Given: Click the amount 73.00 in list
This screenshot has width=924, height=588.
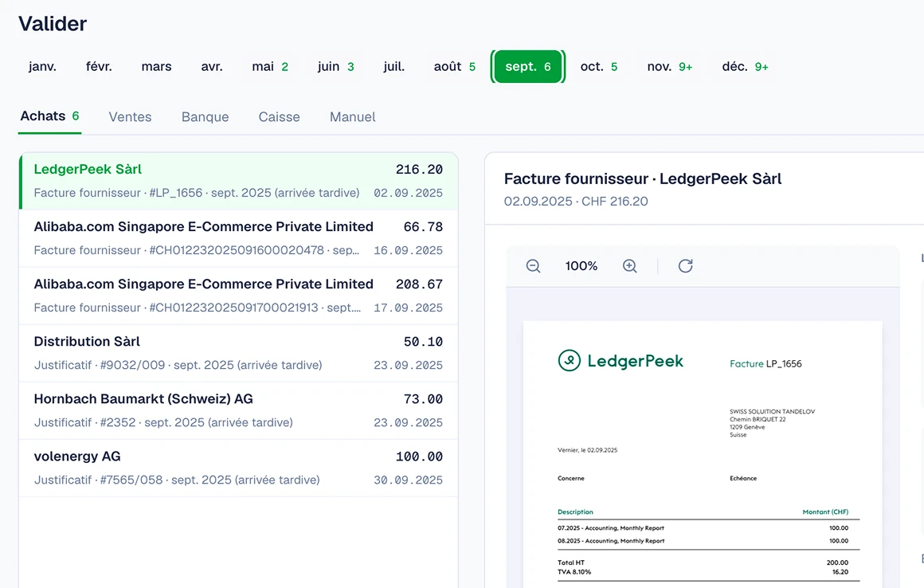Looking at the screenshot, I should coord(423,399).
